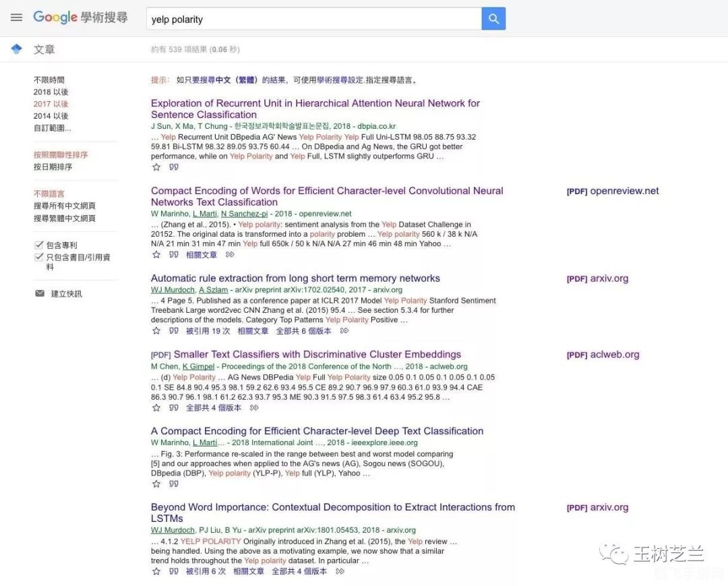Expand more results via the » icon
This screenshot has height=586, width=728.
(x=230, y=254)
